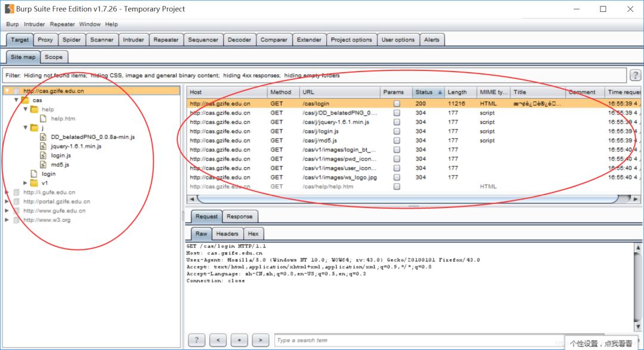Click the md5.js file icon in site tree
Image resolution: width=644 pixels, height=350 pixels.
point(44,165)
